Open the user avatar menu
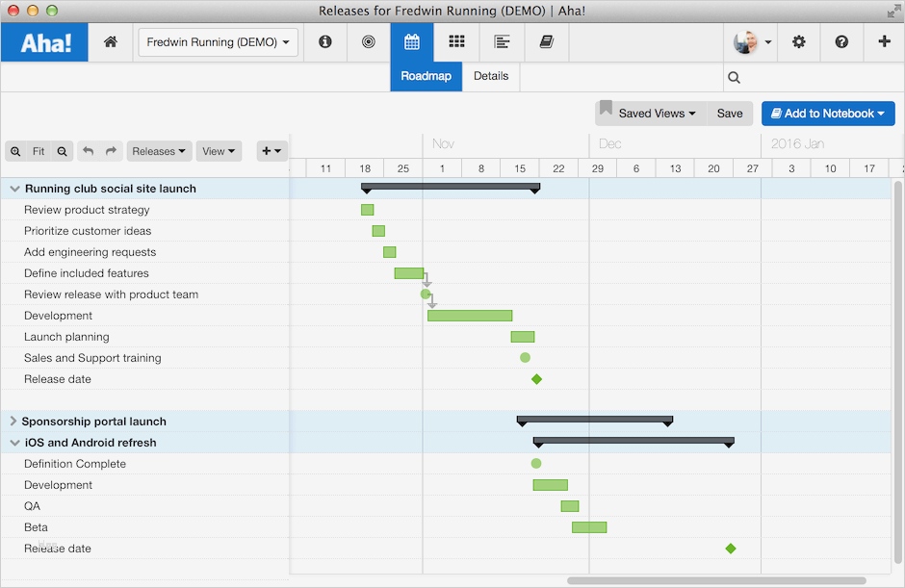Screen dimensions: 905x588 pos(752,42)
